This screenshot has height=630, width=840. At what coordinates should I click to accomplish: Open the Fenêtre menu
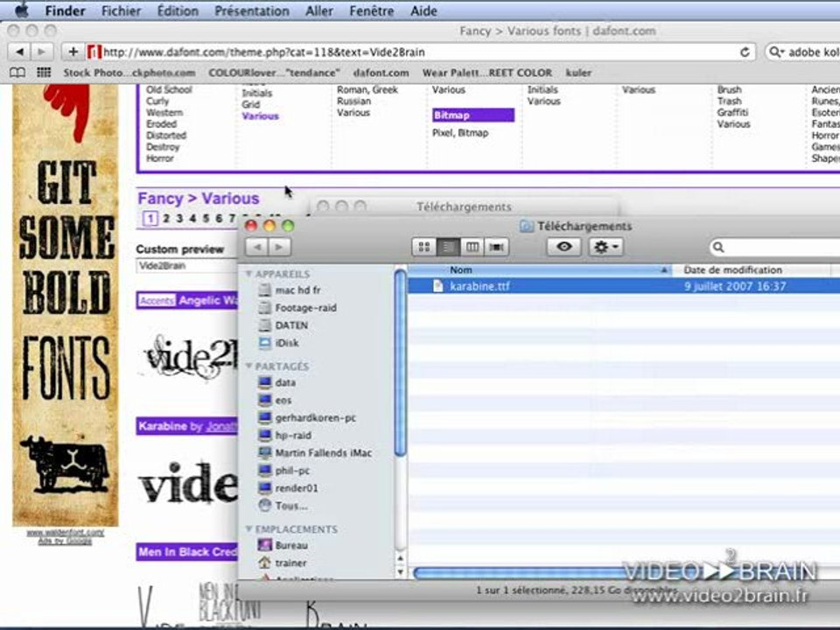(371, 10)
